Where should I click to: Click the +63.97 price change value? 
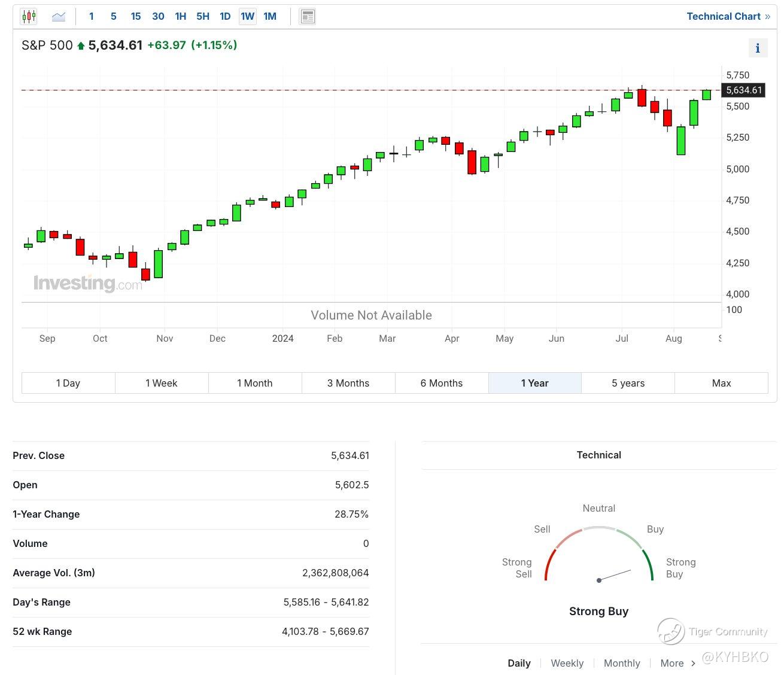point(166,45)
